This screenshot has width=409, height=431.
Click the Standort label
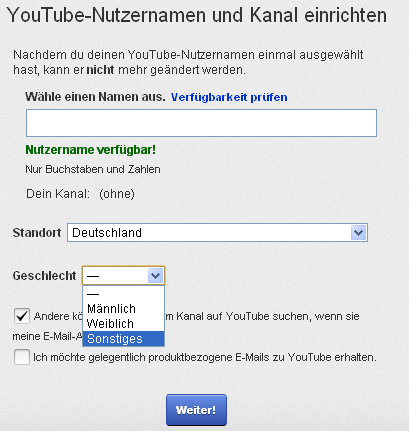(37, 233)
